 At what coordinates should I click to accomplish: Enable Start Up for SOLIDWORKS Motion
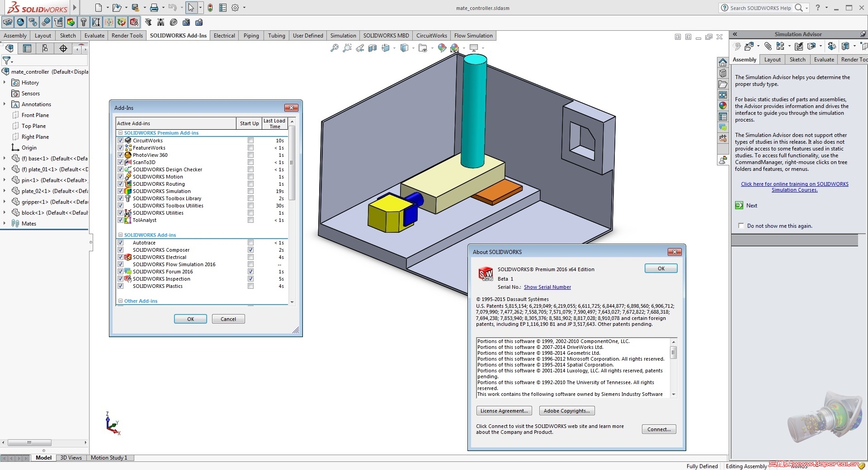[x=250, y=177]
